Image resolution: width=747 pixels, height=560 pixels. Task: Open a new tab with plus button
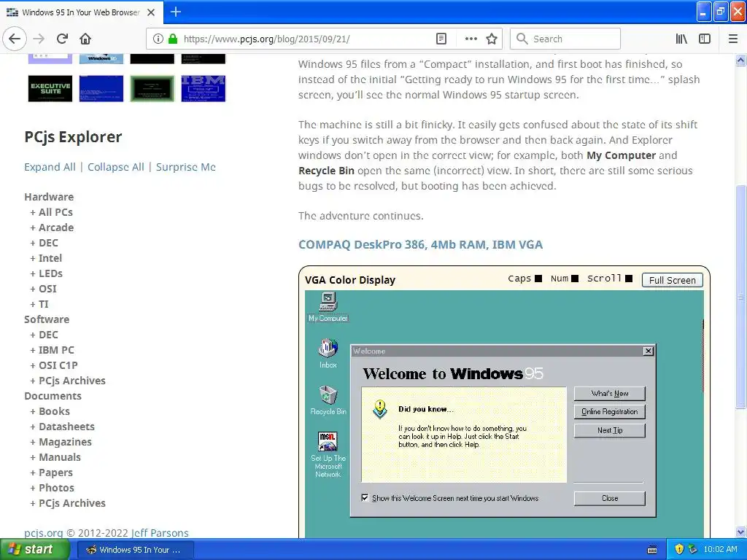pos(175,12)
